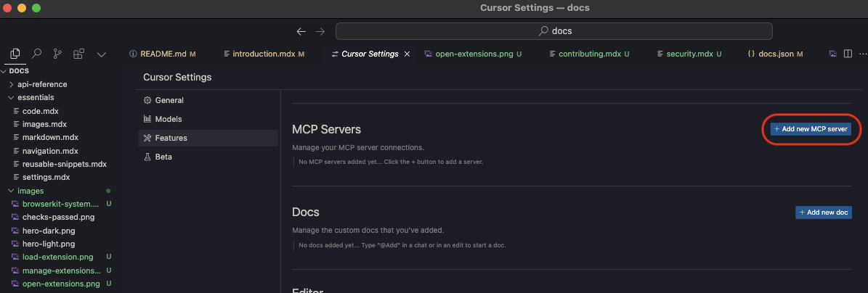868x293 pixels.
Task: Click Add new doc button
Action: (x=824, y=212)
